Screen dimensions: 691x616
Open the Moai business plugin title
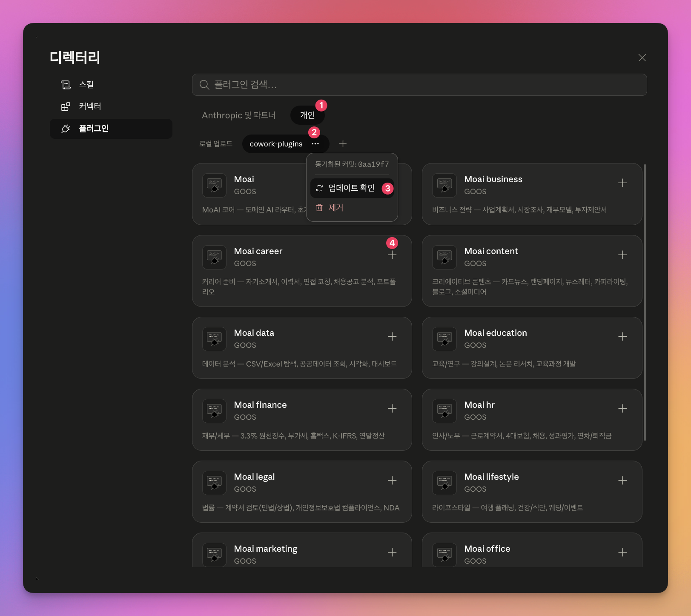(493, 179)
